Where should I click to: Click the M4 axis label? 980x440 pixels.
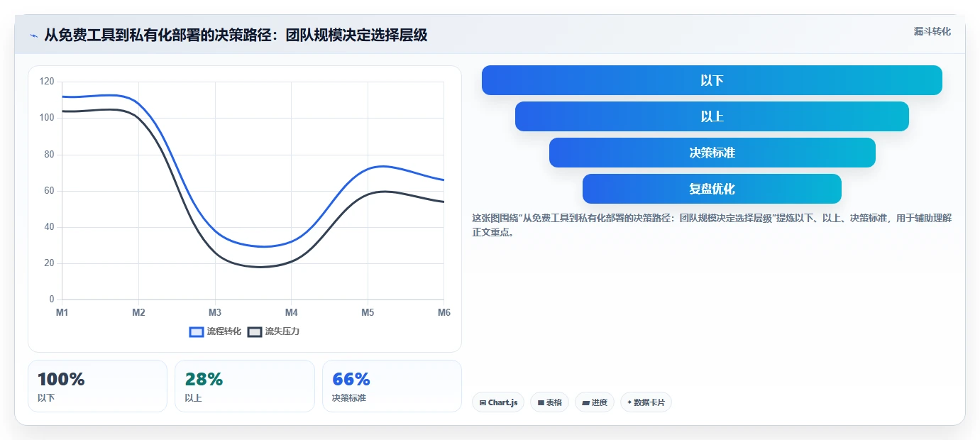[x=291, y=313]
